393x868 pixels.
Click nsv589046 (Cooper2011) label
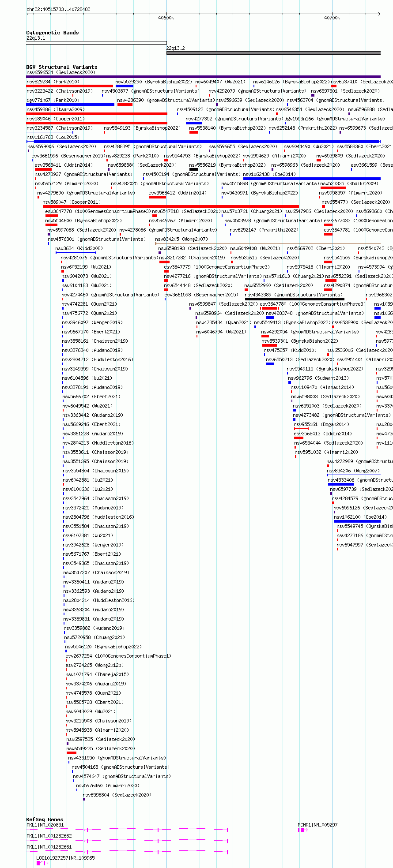[55, 119]
